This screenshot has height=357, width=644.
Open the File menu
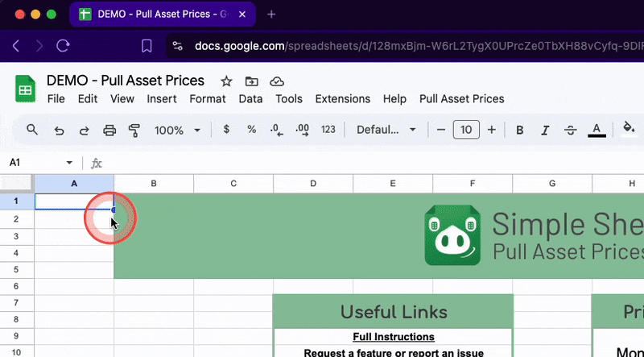[56, 99]
